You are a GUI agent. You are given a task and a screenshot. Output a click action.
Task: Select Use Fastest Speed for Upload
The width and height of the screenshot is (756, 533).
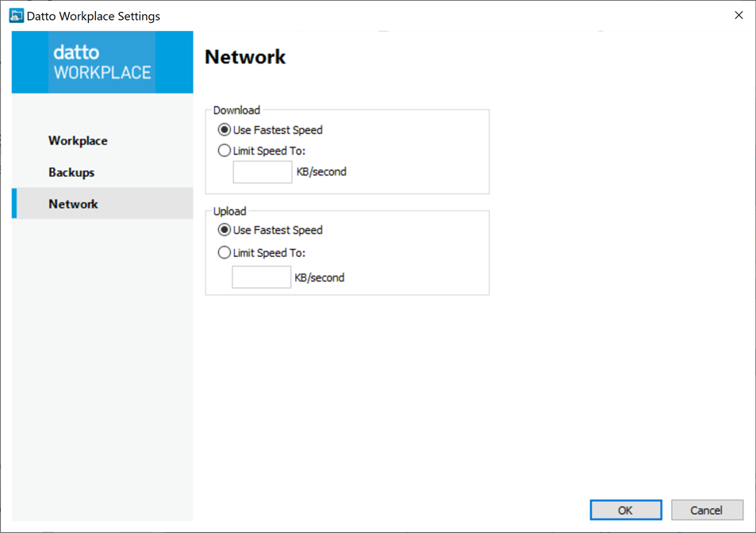click(x=224, y=230)
